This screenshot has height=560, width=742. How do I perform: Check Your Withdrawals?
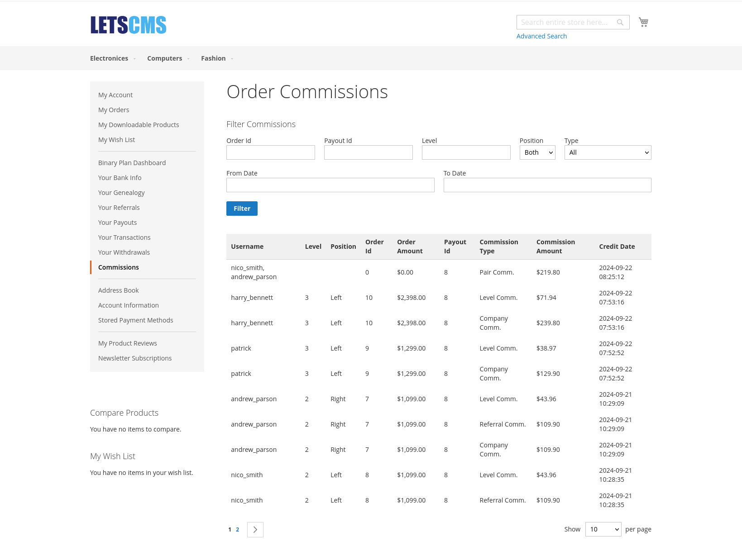124,252
